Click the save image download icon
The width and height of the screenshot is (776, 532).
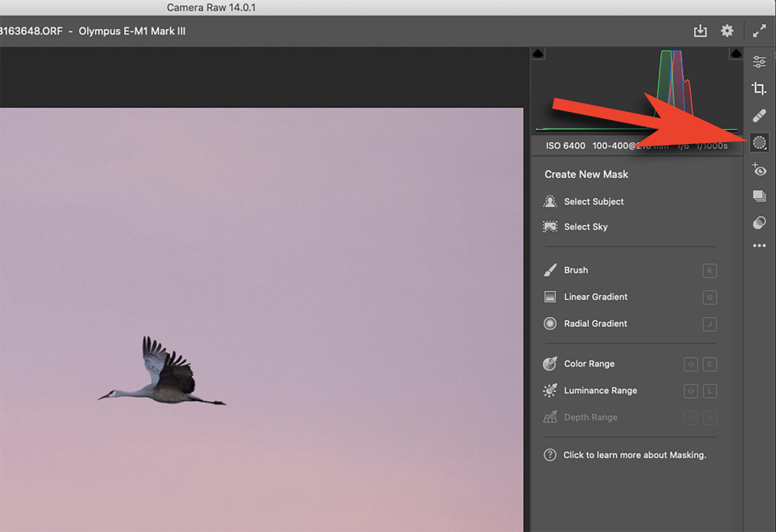coord(700,31)
